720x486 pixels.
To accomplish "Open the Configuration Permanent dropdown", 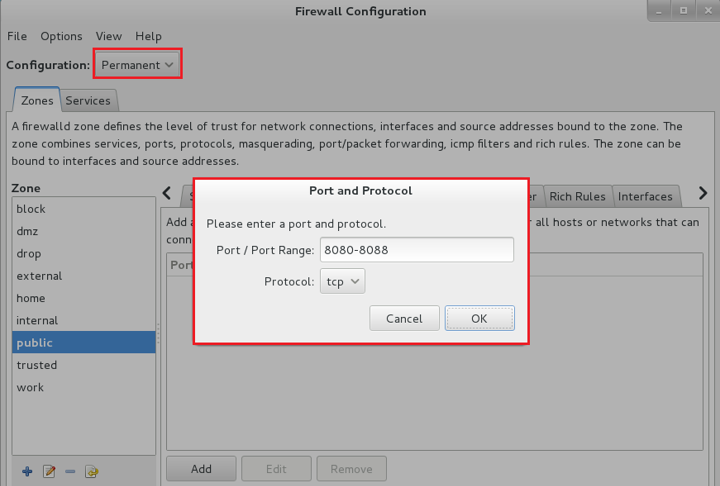I will [x=137, y=65].
